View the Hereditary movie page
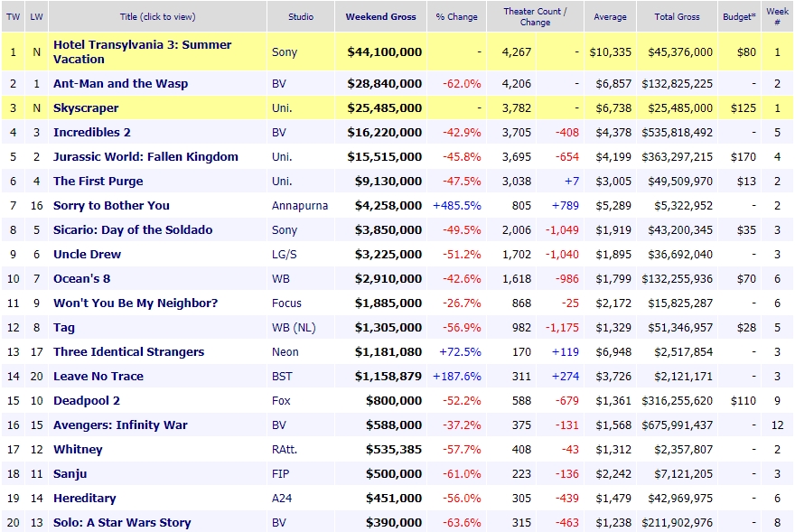 (85, 498)
